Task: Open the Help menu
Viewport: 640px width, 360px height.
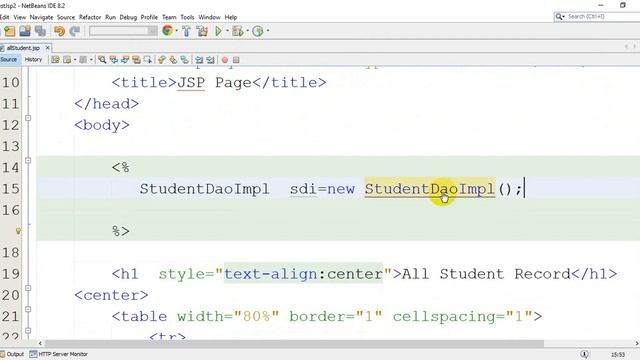Action: [x=231, y=17]
